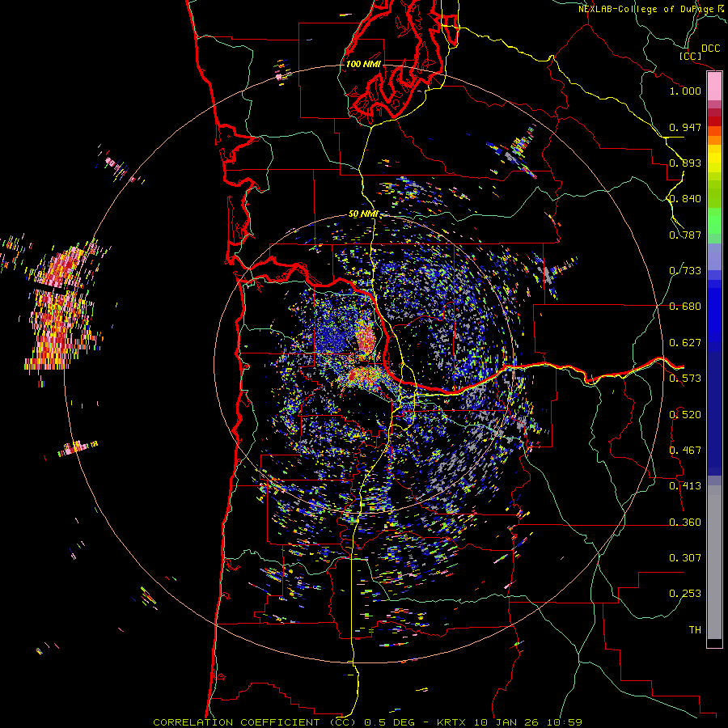Viewport: 728px width, 728px height.
Task: Click the KRTX radar site identifier
Action: pos(451,722)
